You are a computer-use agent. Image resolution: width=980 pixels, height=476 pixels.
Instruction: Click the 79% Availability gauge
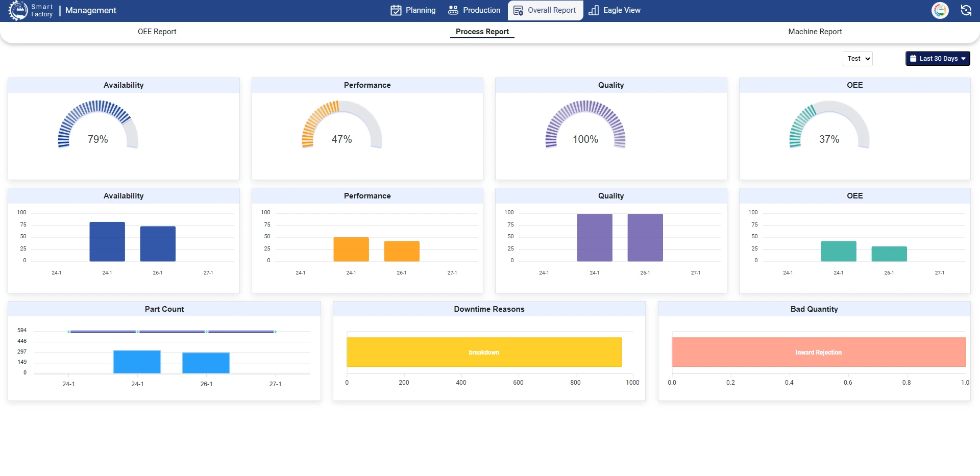point(98,125)
